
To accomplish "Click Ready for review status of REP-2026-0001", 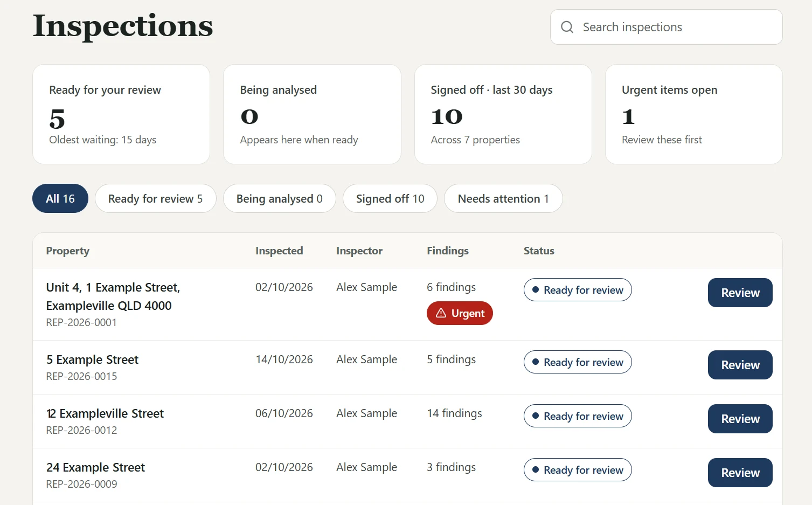I will [578, 290].
